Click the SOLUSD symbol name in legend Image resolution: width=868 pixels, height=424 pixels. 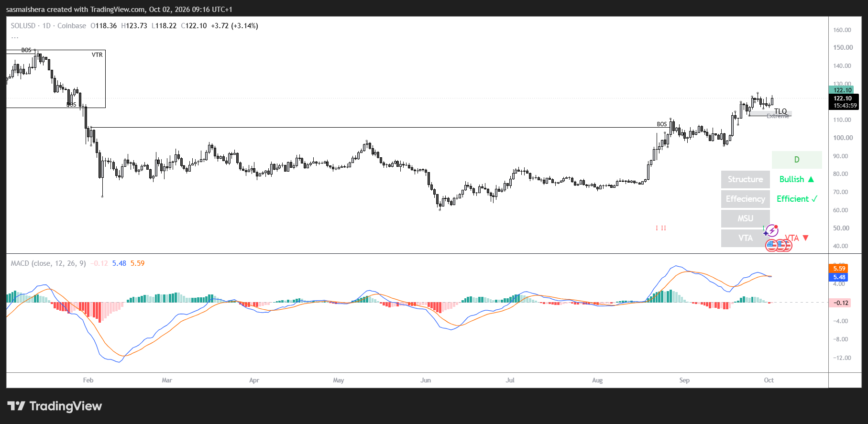coord(23,26)
